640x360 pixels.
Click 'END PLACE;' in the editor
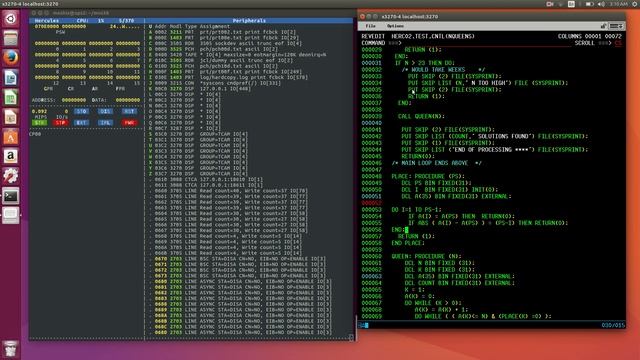tap(408, 243)
